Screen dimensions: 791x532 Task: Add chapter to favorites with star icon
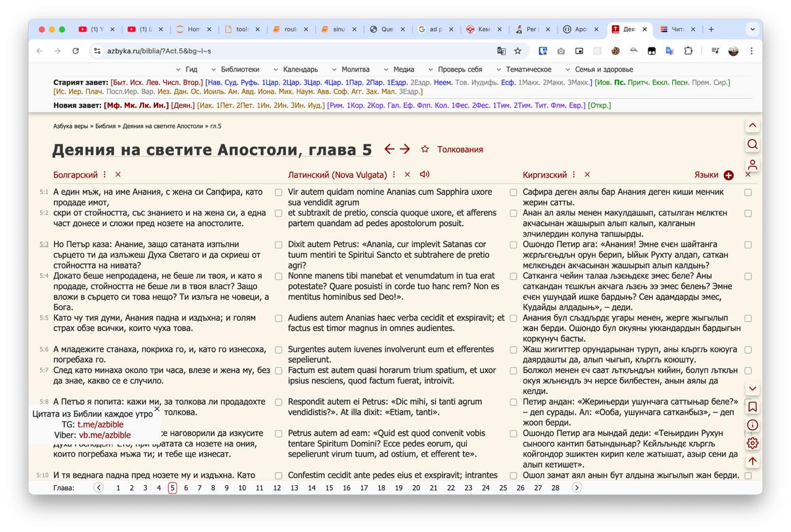click(425, 149)
